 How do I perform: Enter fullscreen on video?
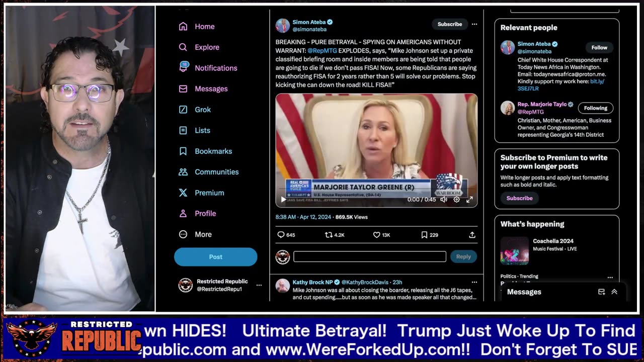click(469, 200)
